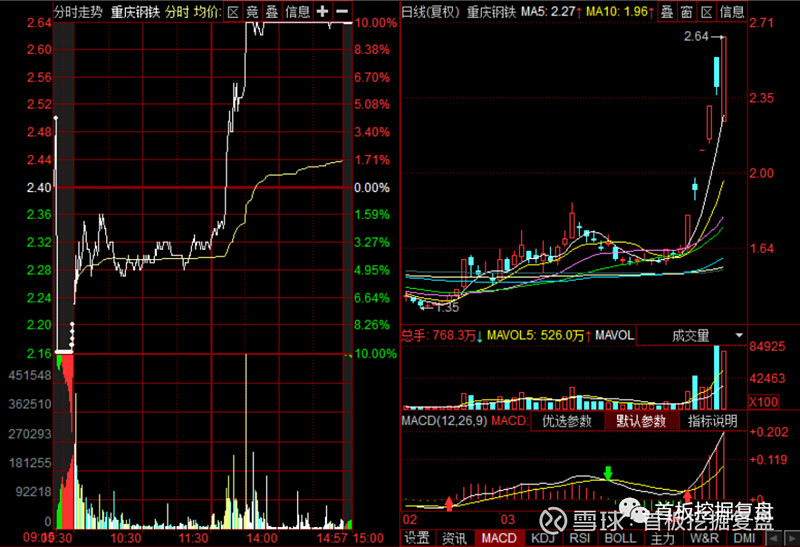Click the 重庆钢铁 name in daily K-line header
Screen dimensions: 800x547
(492, 11)
